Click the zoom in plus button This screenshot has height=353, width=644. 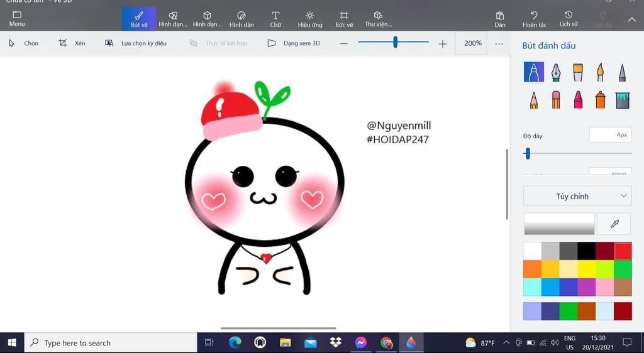(442, 43)
